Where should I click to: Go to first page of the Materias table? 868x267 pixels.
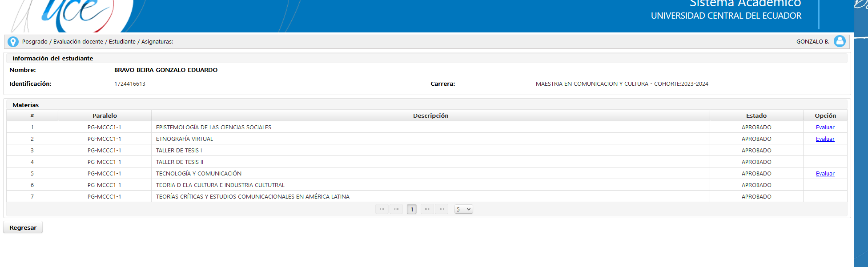coord(382,209)
